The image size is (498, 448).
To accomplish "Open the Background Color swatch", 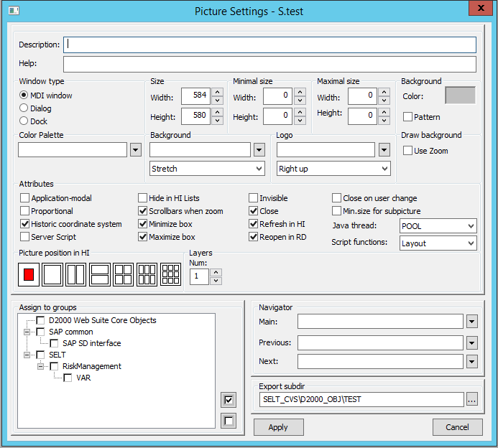I will [460, 96].
